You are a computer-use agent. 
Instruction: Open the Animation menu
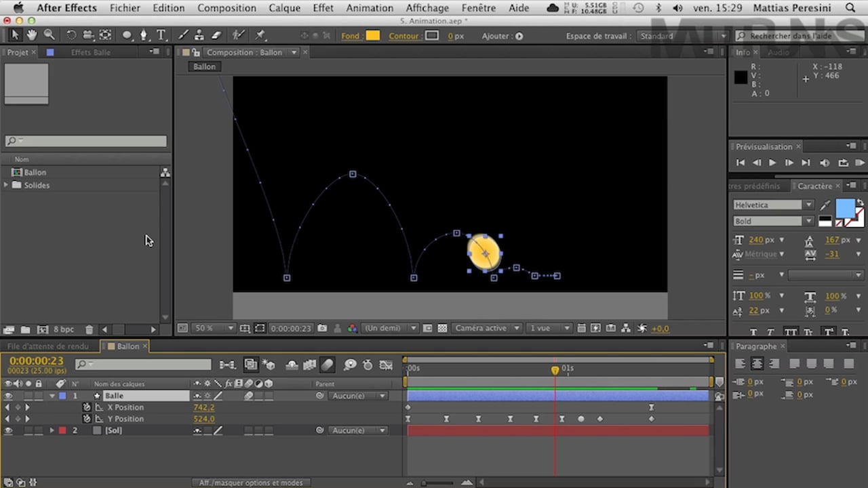click(370, 7)
